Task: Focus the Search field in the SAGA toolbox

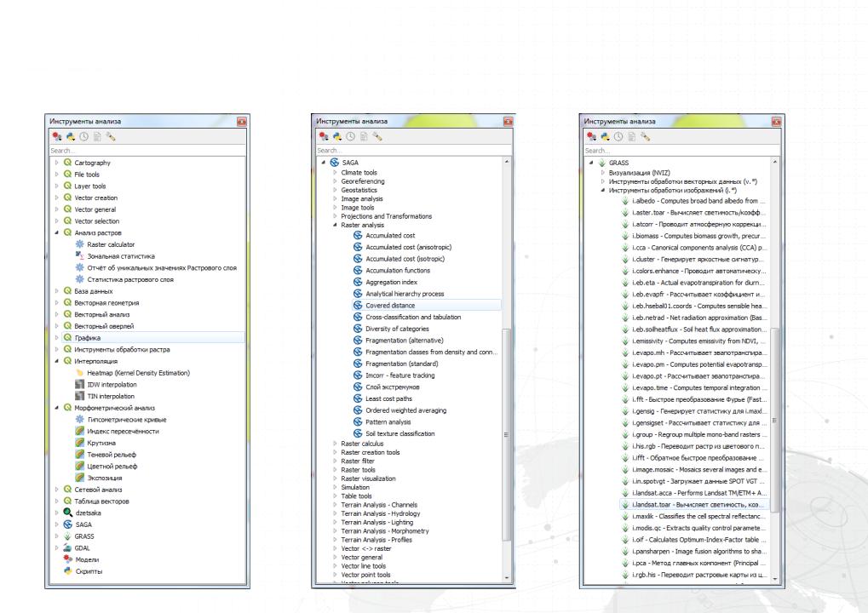Action: pyautogui.click(x=413, y=151)
